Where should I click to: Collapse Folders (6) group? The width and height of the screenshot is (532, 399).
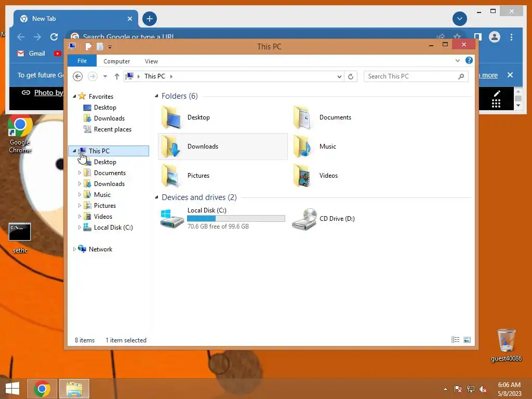[156, 96]
